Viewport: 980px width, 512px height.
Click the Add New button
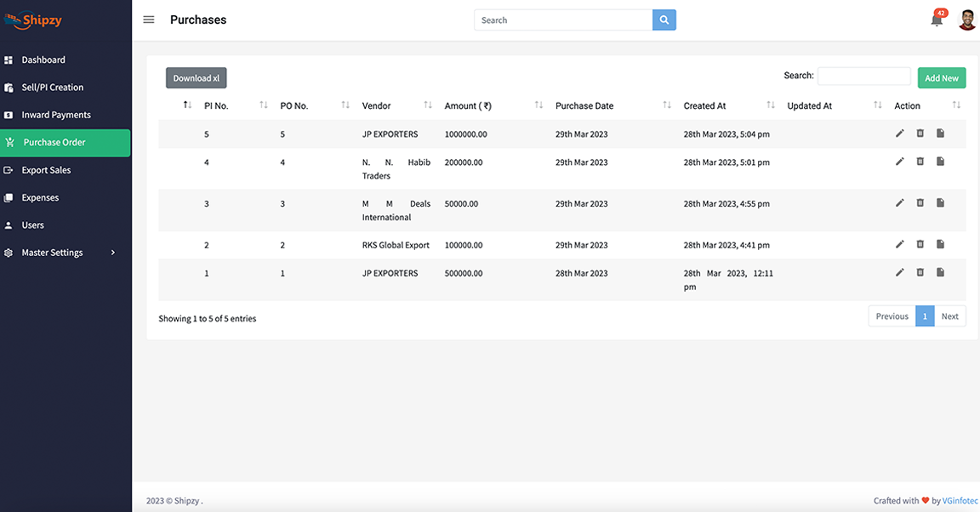(941, 77)
